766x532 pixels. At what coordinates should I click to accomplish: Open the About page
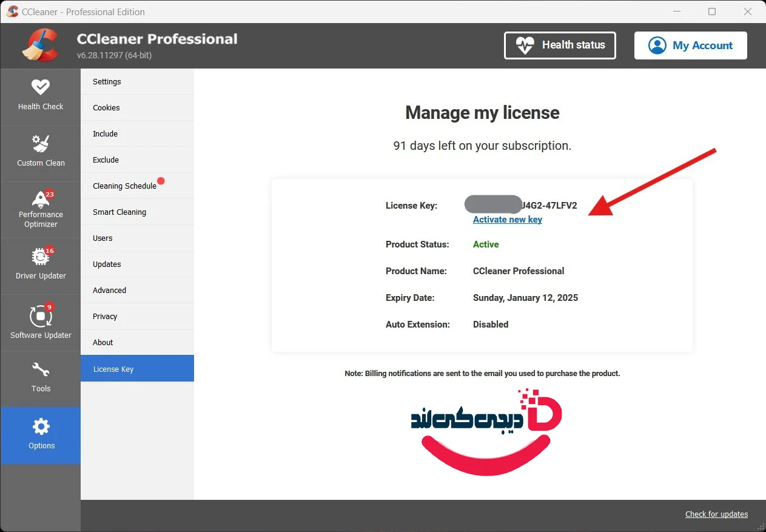pos(137,343)
